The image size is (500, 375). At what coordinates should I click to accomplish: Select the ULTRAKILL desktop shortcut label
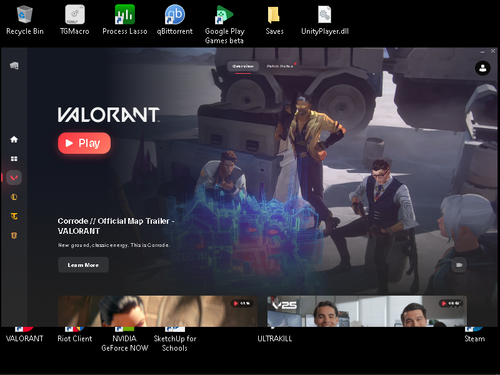pyautogui.click(x=274, y=339)
